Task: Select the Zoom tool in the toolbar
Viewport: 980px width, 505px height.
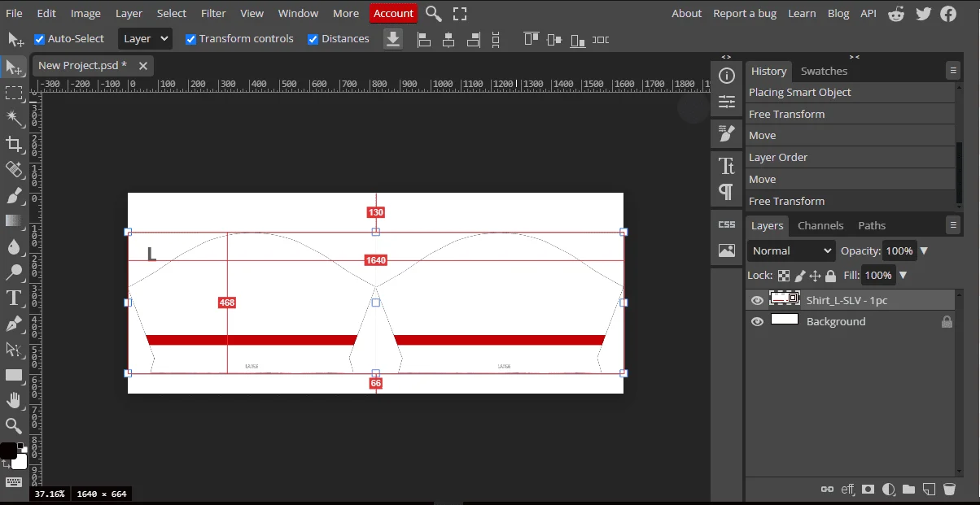Action: [14, 425]
